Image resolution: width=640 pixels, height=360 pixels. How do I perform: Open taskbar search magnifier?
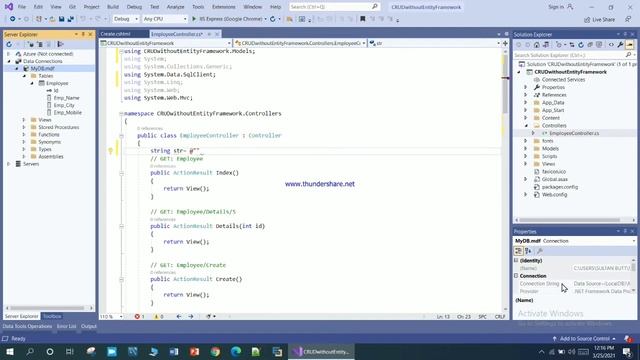coord(30,351)
